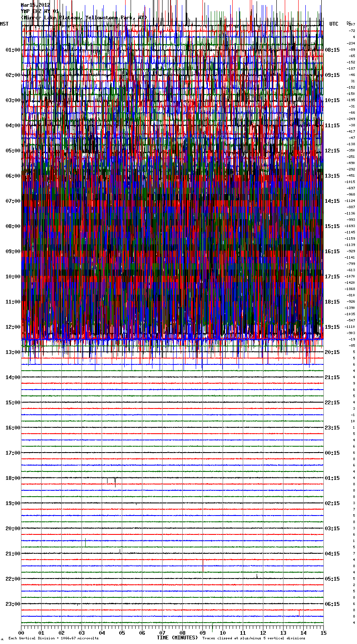Click the 'Mirror Lake Plateau, Yellowstone Park' title

tap(84, 18)
